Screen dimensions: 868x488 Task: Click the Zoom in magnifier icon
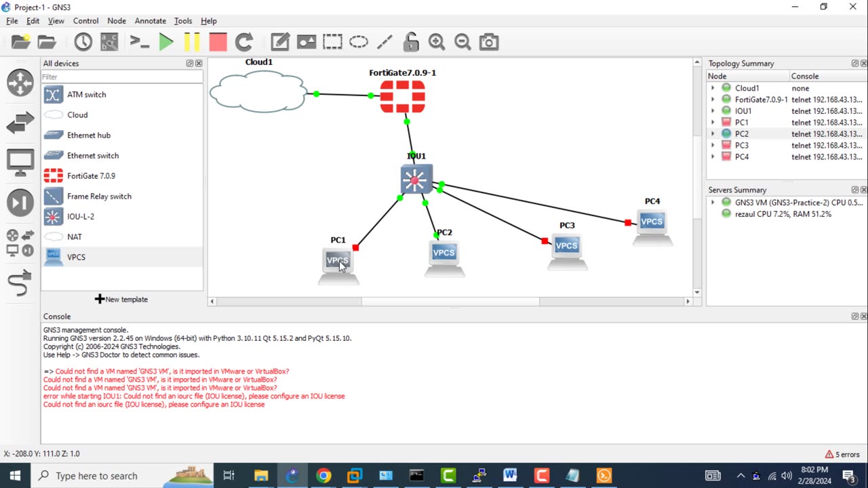click(437, 42)
